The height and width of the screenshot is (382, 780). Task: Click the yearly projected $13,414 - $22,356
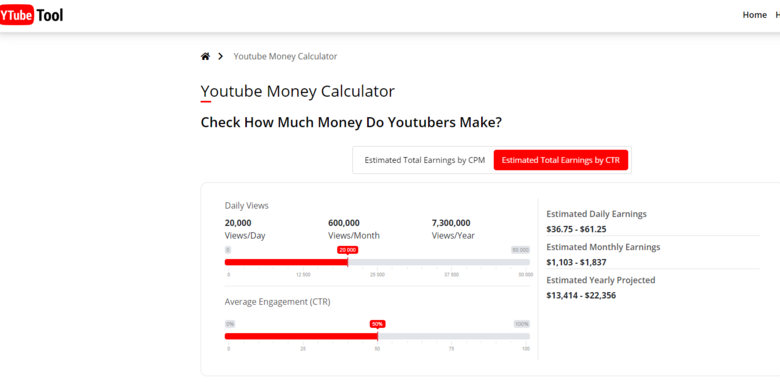coord(581,295)
